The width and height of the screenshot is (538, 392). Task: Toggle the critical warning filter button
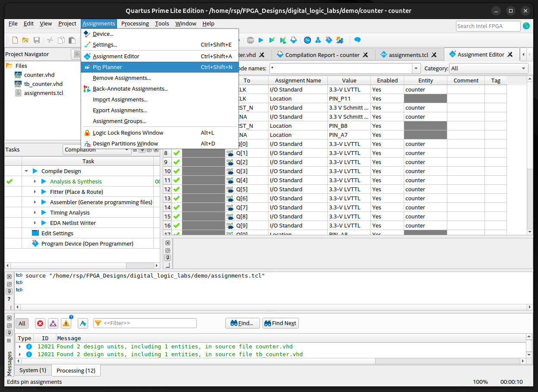pyautogui.click(x=53, y=323)
